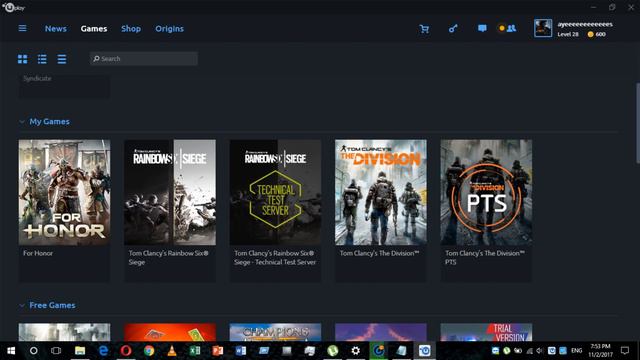
Task: Open PowerPoint from taskbar
Action: [218, 351]
